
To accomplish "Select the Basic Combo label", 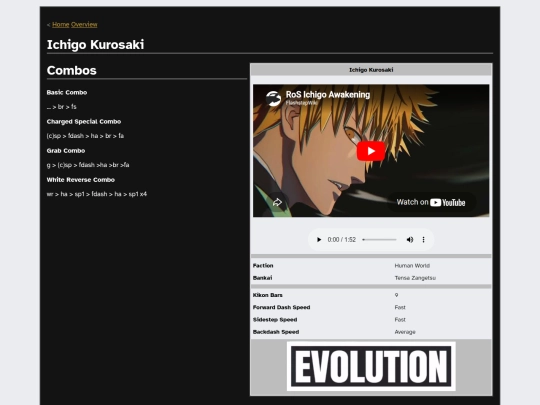I will (67, 92).
